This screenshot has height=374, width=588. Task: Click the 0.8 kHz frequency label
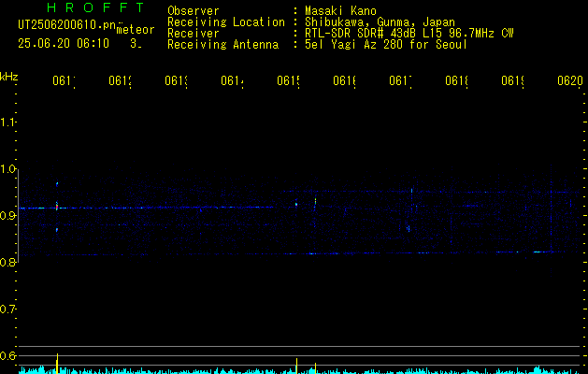(7, 262)
